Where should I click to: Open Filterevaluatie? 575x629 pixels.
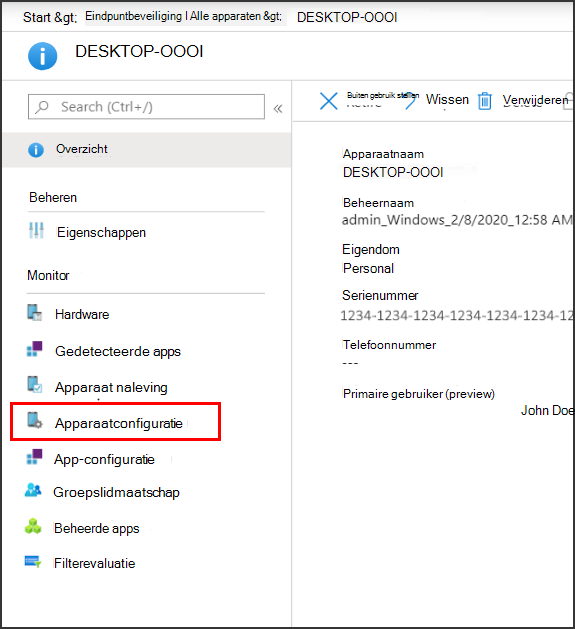tap(94, 564)
